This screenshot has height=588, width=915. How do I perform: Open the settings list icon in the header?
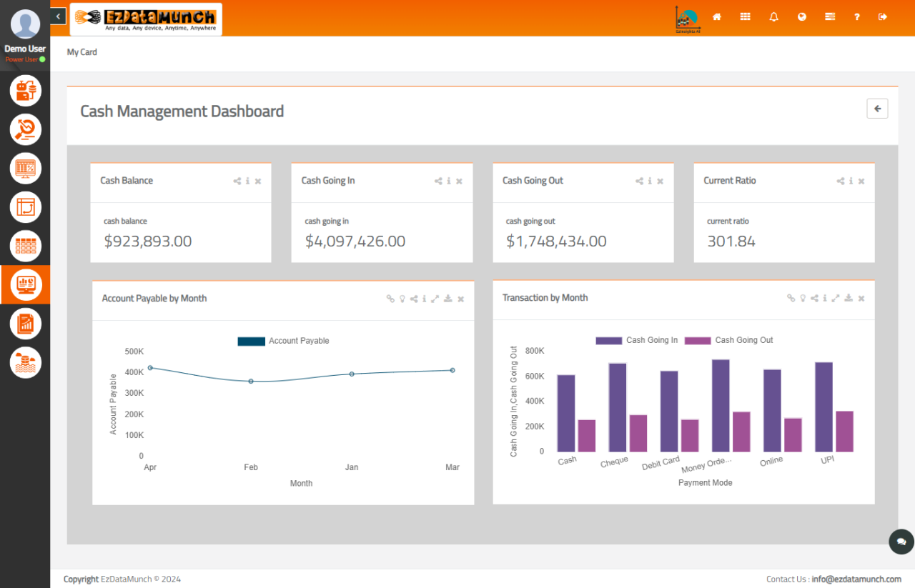(830, 16)
